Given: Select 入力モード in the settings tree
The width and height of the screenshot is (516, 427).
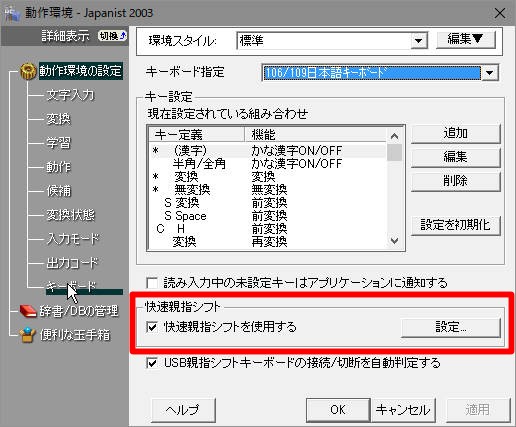Looking at the screenshot, I should click(73, 239).
